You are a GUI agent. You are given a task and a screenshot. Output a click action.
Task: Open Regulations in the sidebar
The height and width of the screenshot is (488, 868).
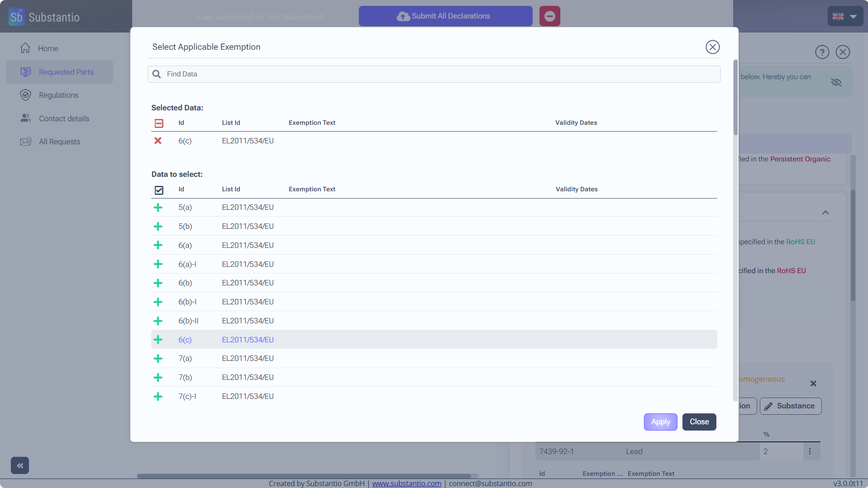point(58,95)
